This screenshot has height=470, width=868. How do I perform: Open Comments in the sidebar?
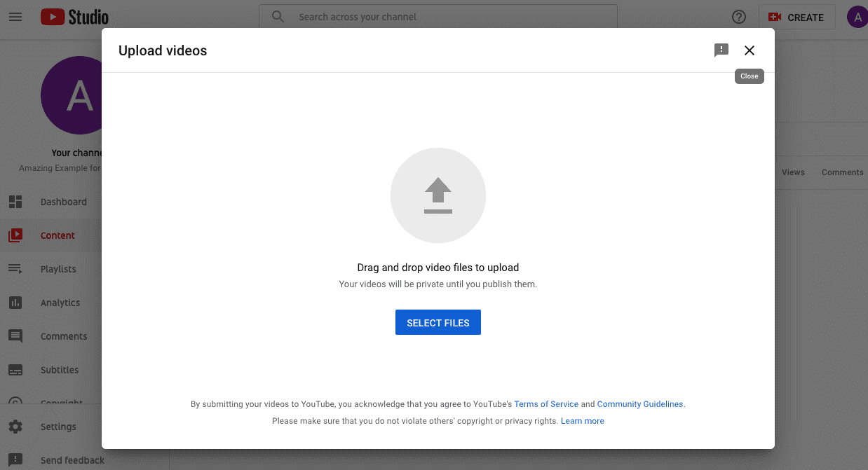click(63, 336)
